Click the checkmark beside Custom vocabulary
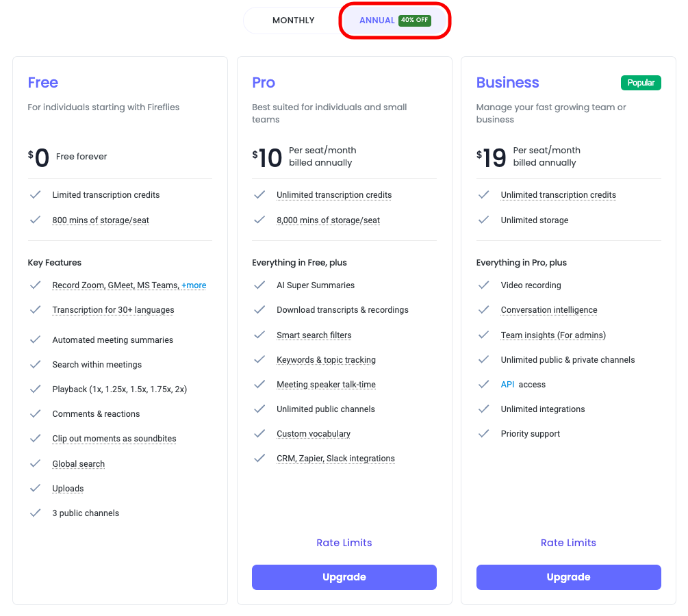Screen dimensions: 688x616 259,434
